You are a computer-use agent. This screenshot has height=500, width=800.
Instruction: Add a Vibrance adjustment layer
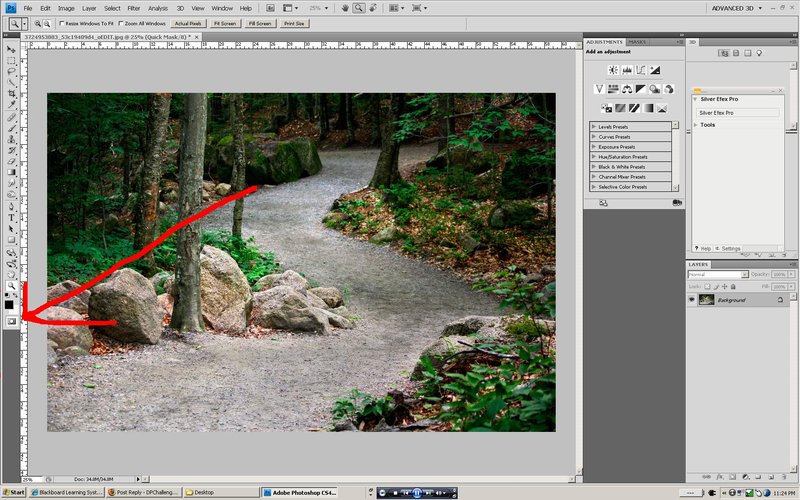tap(599, 89)
